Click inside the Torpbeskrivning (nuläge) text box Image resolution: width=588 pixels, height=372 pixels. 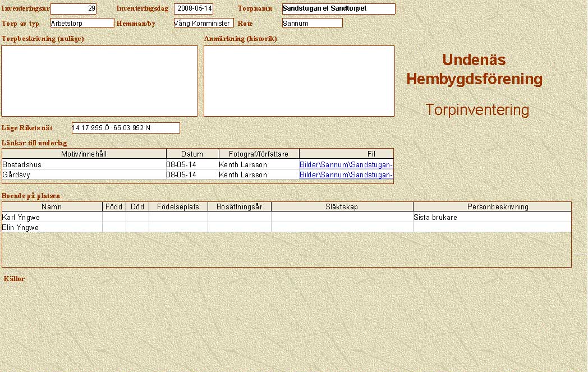point(100,81)
